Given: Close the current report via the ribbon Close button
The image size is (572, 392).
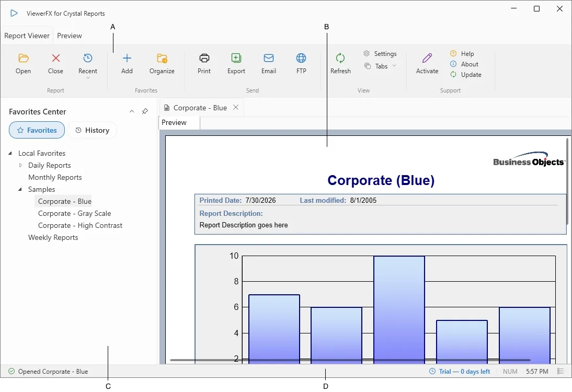Looking at the screenshot, I should [55, 64].
